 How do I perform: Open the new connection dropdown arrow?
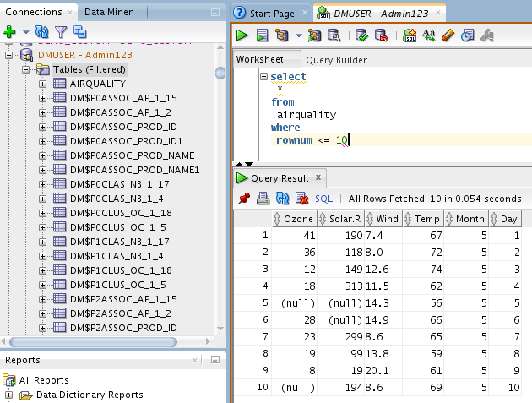[x=24, y=32]
